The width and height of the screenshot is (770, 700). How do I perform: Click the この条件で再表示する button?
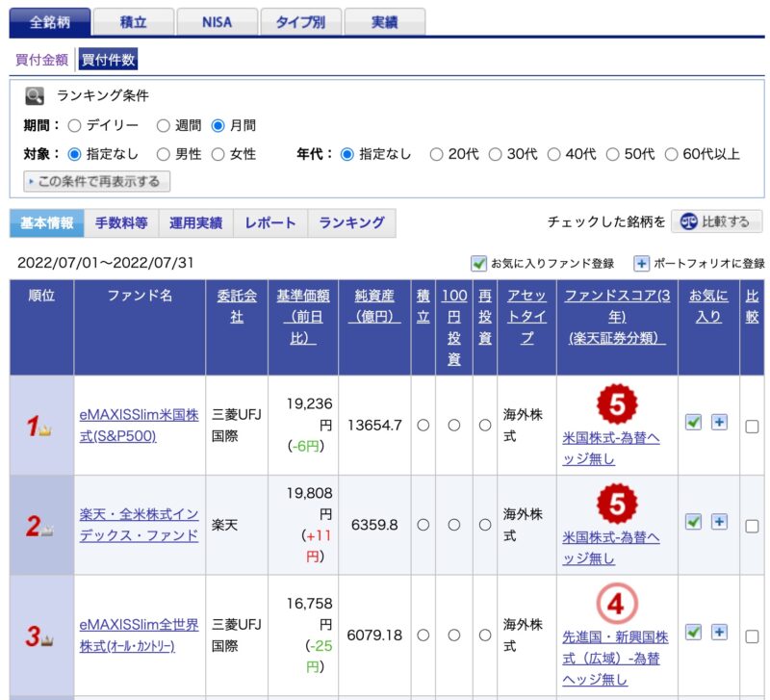coord(97,182)
